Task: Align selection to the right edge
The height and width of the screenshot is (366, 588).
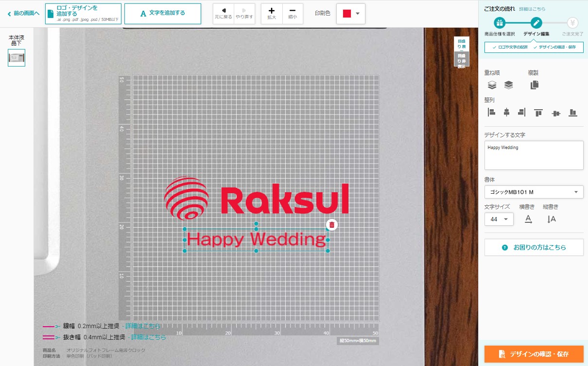Action: 521,113
